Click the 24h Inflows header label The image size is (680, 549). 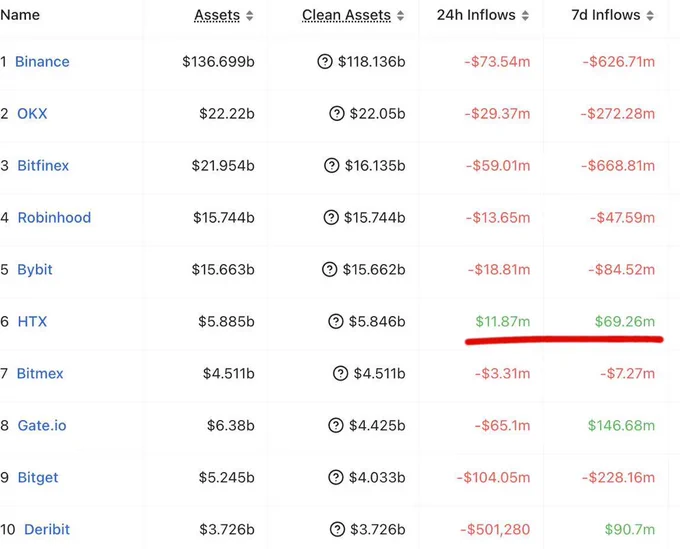[x=476, y=15]
